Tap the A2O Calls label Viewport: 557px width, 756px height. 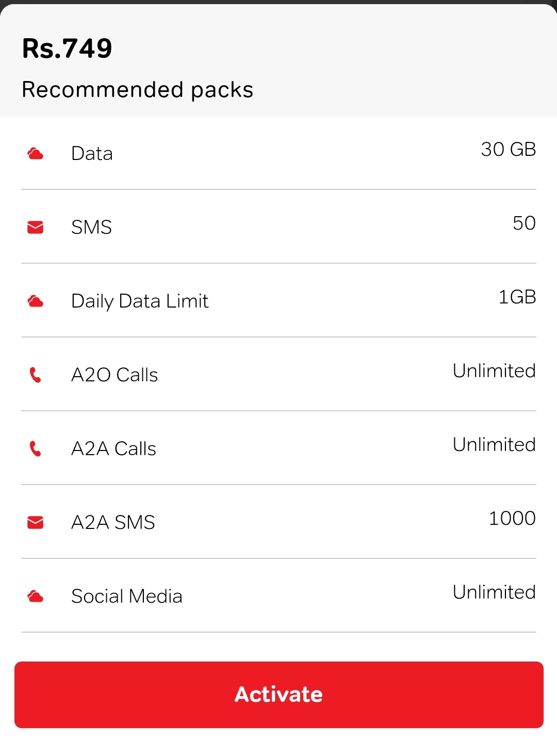tap(114, 375)
